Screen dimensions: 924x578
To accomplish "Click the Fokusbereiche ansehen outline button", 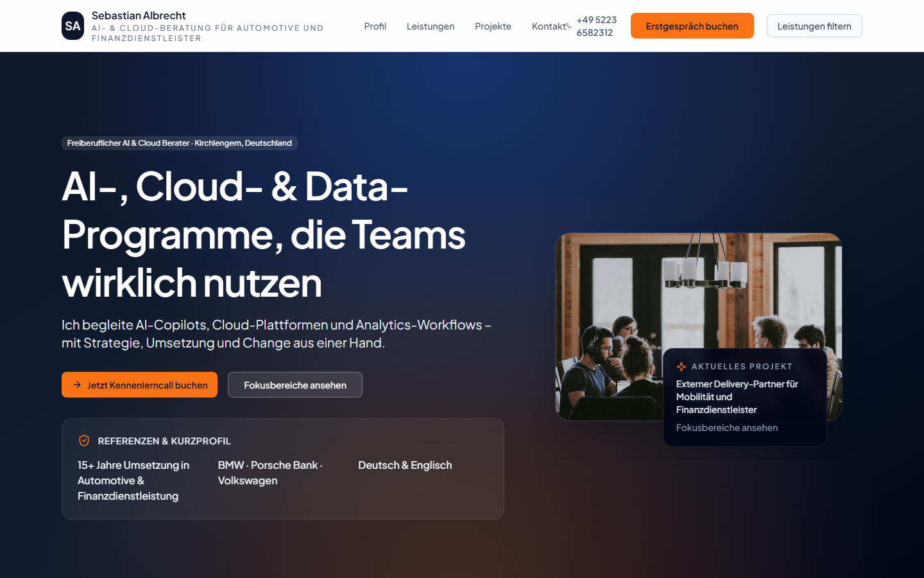I will point(295,385).
